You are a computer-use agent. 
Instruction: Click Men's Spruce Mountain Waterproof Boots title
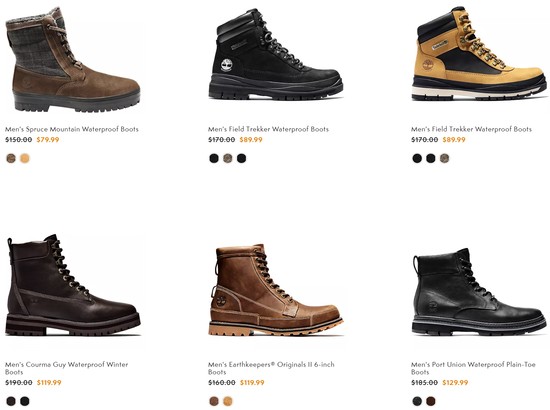pos(72,129)
